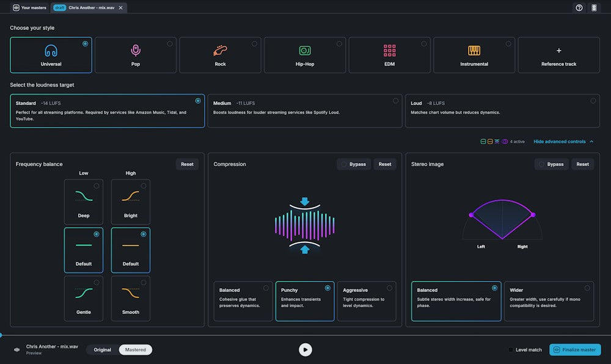Click the Default flat low line icon
Screen dimensions: 611x364
click(83, 246)
